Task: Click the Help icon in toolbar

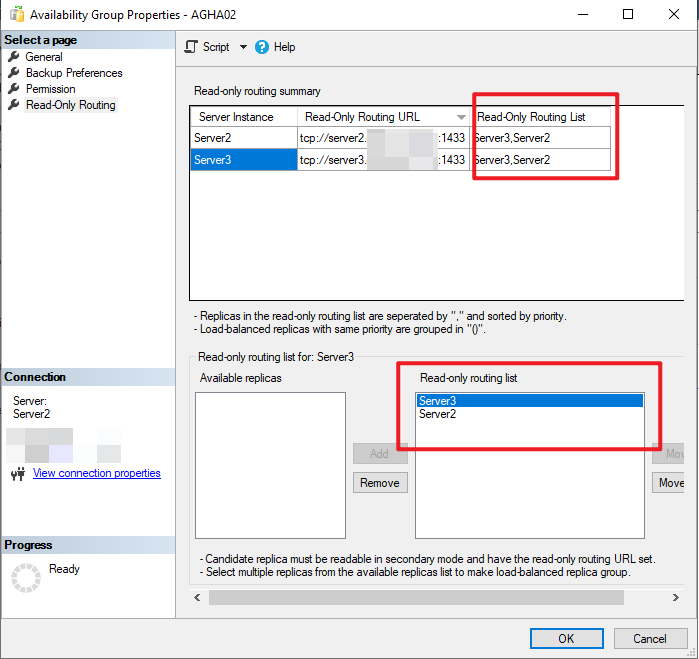Action: 262,47
